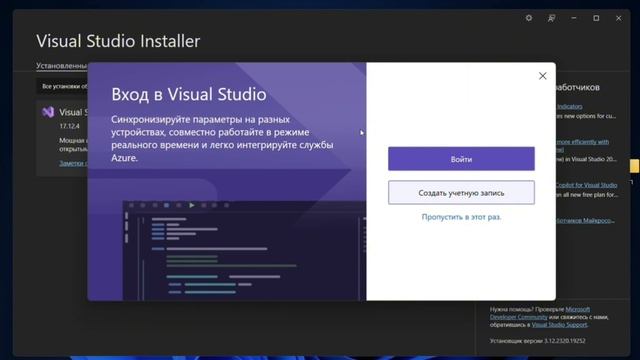Open the Visual Studio Support link

point(559,325)
